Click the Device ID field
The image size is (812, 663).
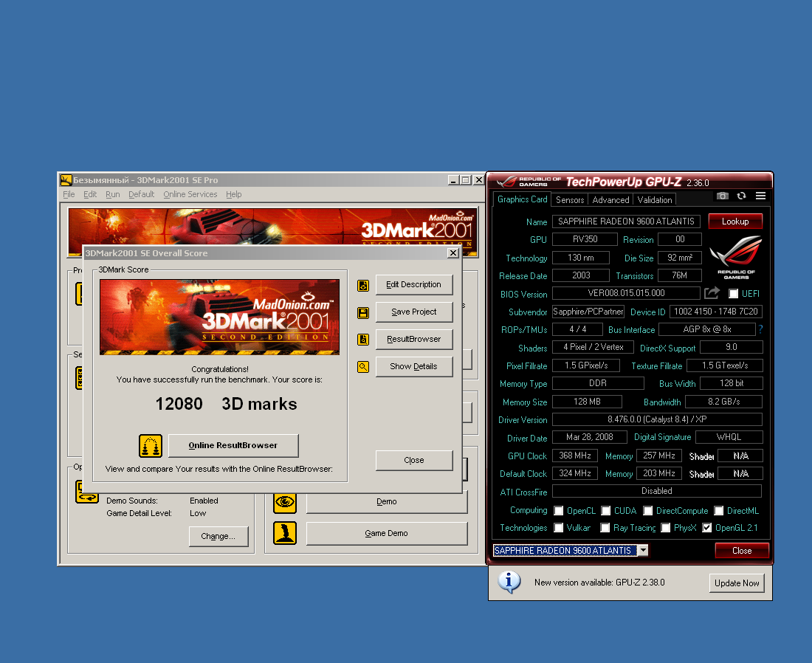[x=716, y=312]
